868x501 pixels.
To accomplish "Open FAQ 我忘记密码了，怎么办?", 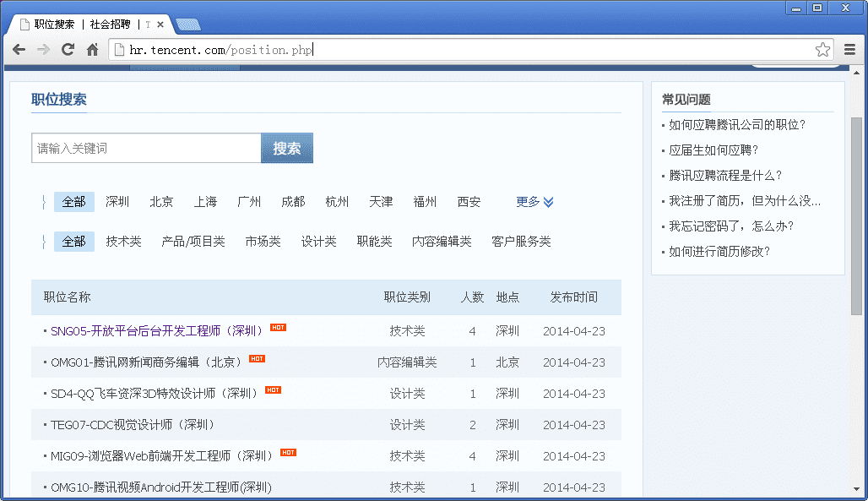I will click(731, 226).
